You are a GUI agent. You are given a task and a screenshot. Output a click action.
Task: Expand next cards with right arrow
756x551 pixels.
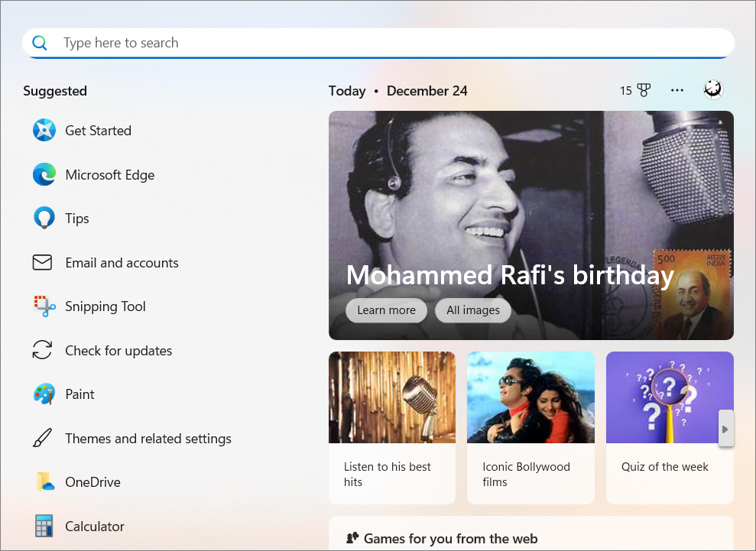(726, 429)
